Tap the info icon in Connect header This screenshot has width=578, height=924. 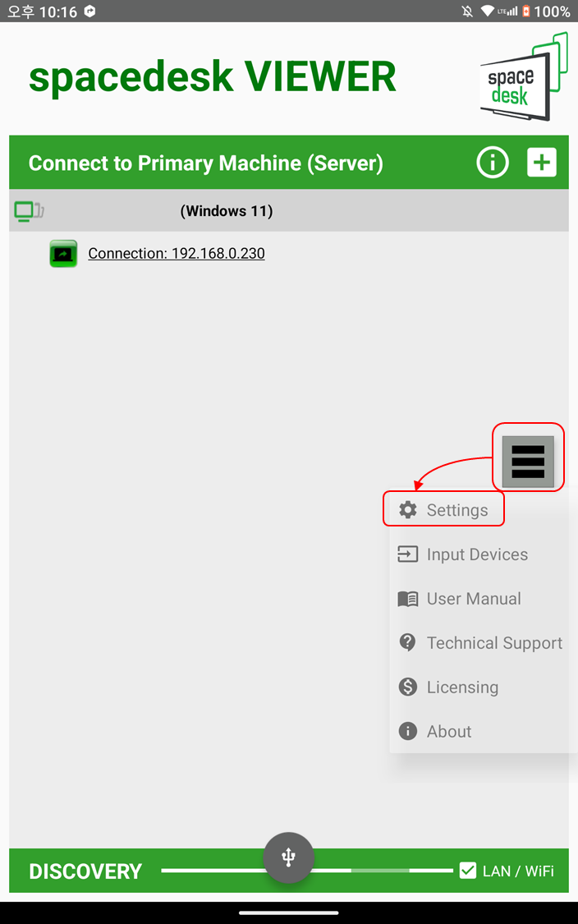pos(493,162)
